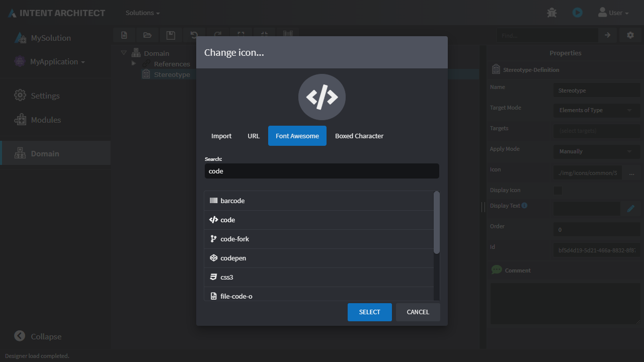Open the Solutions dropdown menu
This screenshot has width=644, height=362.
(x=142, y=13)
